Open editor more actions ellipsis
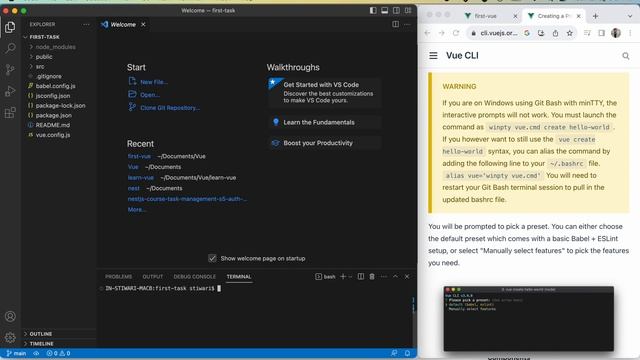The image size is (640, 360). (x=407, y=24)
